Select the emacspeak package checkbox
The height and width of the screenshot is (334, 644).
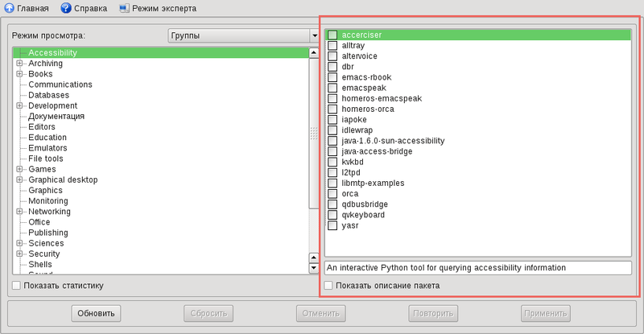click(x=332, y=88)
